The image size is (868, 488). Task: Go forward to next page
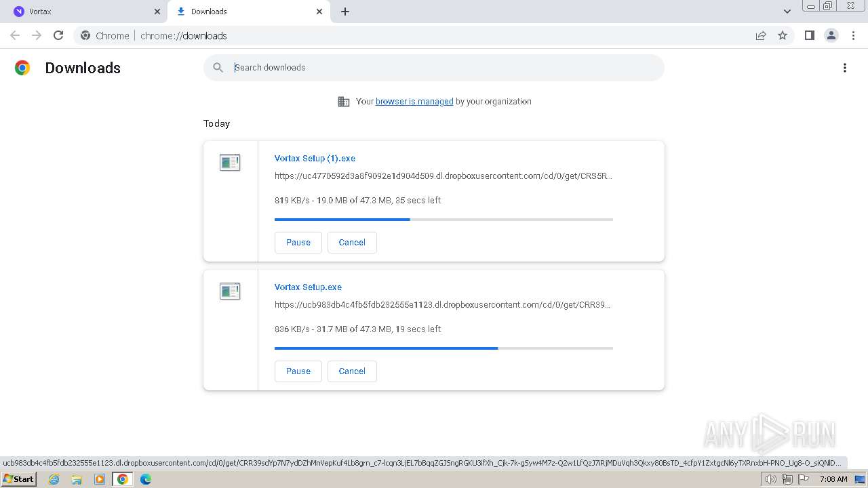[37, 35]
